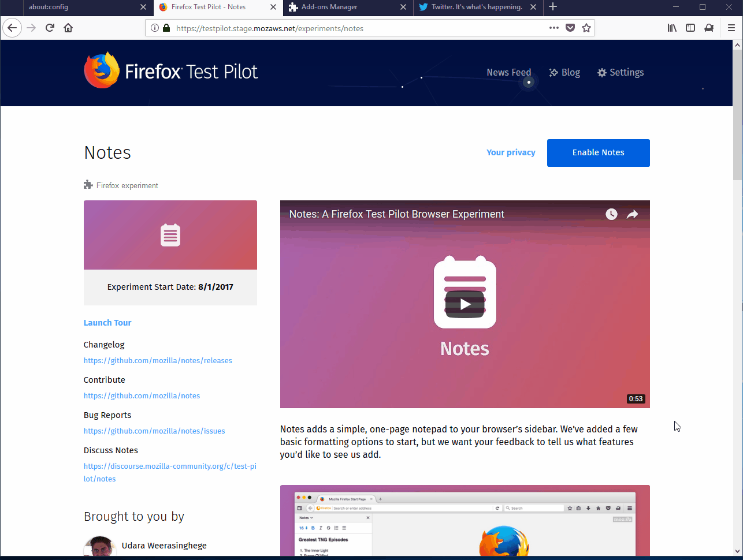Add the Notes video to Watch Later
This screenshot has height=560, width=743.
coord(611,214)
